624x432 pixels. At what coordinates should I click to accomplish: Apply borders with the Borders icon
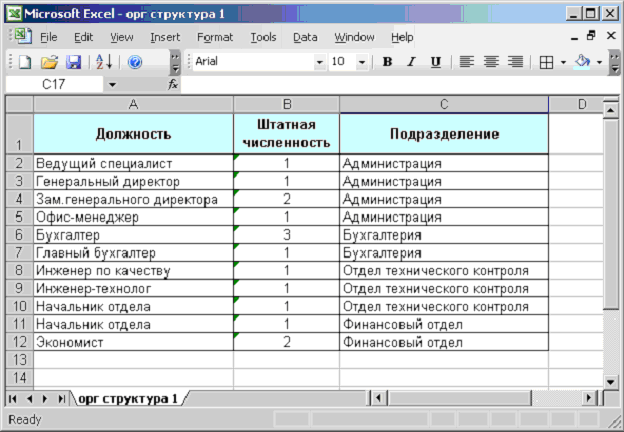coord(546,62)
